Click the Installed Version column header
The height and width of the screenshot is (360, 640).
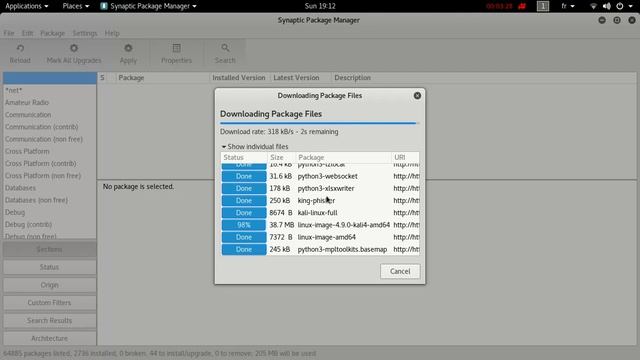coord(239,78)
